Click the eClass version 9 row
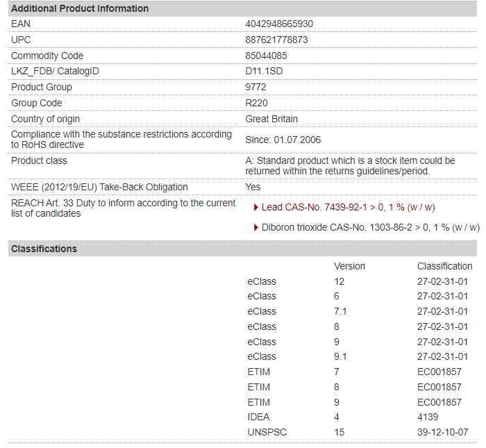This screenshot has height=448, width=486. [358, 342]
